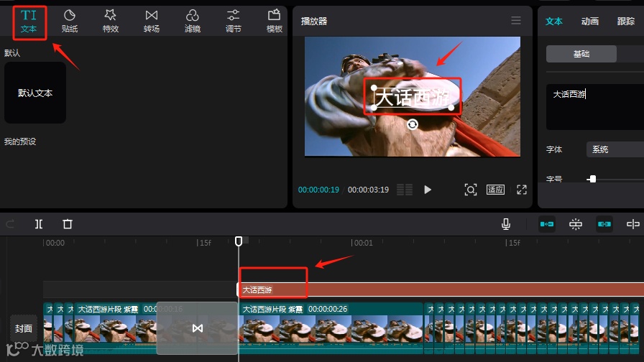644x362 pixels.
Task: Switch to the 文本 properties tab
Action: [x=553, y=22]
